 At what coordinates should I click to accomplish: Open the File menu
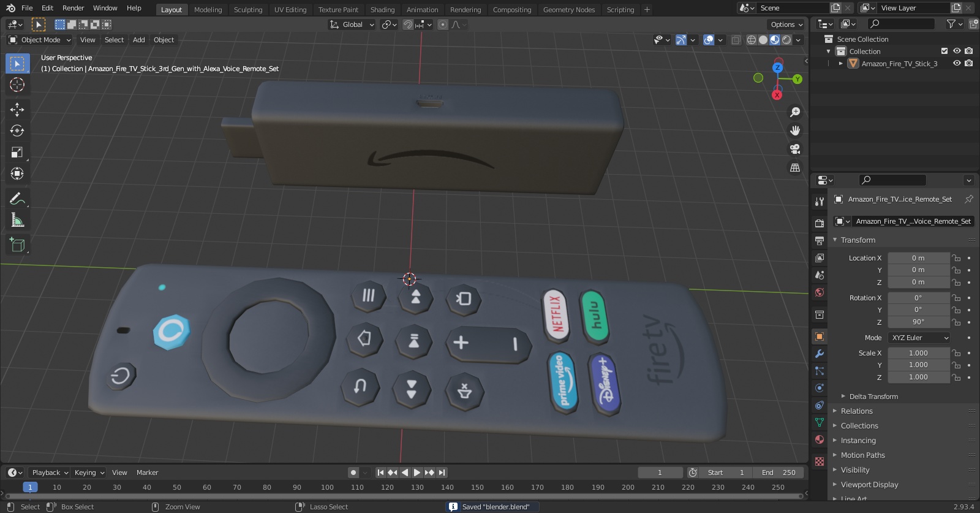click(27, 8)
